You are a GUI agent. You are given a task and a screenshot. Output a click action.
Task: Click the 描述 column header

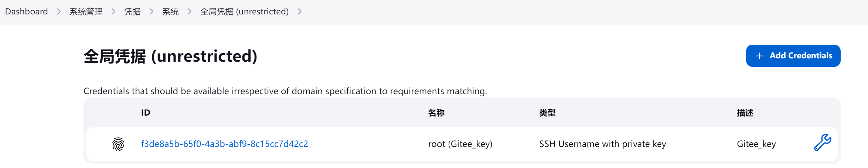(x=745, y=113)
